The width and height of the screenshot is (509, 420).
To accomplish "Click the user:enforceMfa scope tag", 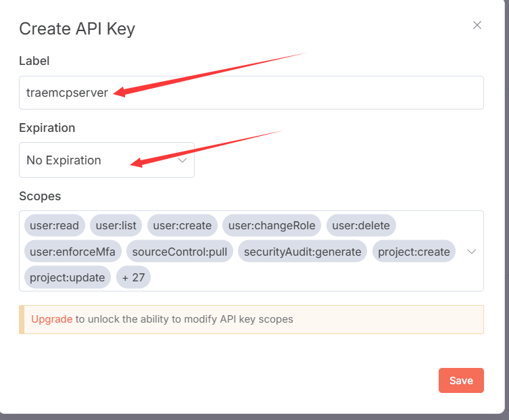I will coord(73,252).
